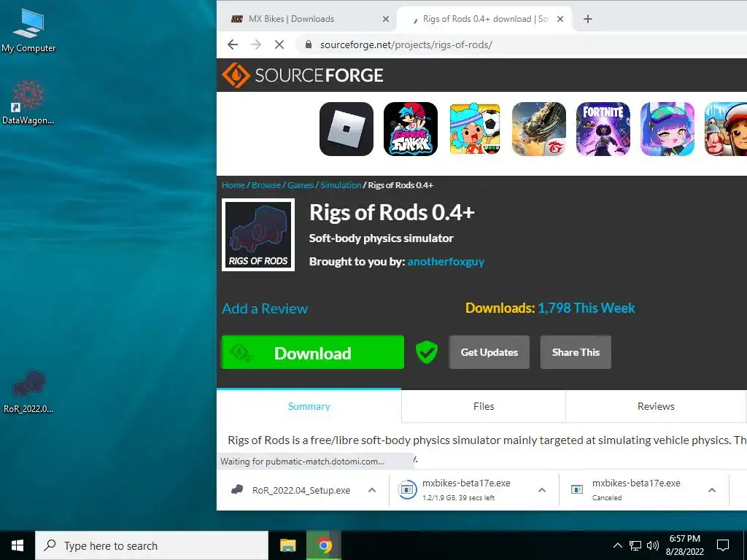Click the taskbar search box

point(152,545)
